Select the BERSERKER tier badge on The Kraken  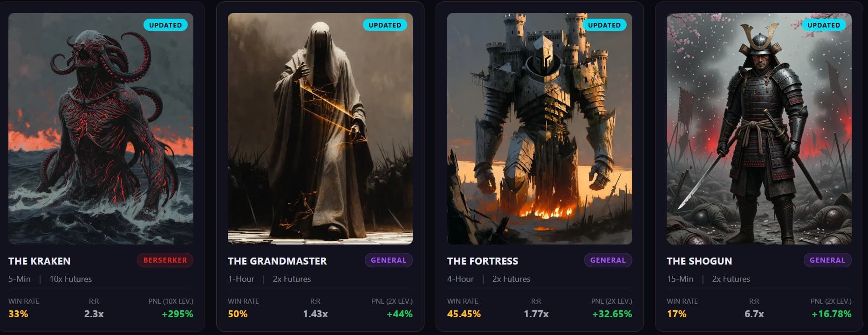click(165, 260)
